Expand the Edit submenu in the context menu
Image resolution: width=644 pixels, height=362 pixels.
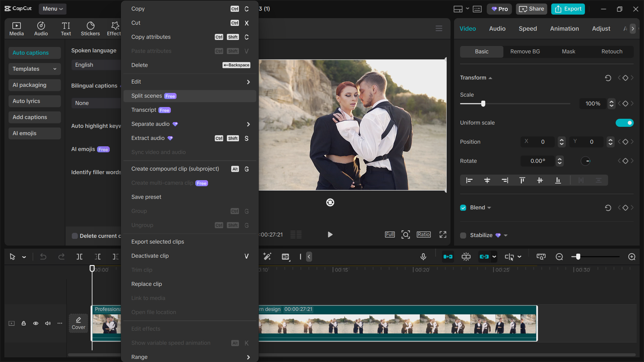(190, 82)
